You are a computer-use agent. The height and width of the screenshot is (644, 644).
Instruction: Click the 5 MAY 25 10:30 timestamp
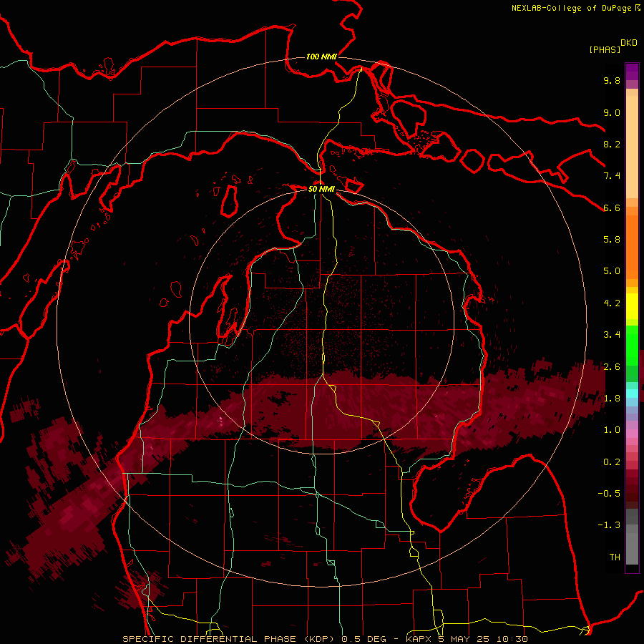click(482, 639)
